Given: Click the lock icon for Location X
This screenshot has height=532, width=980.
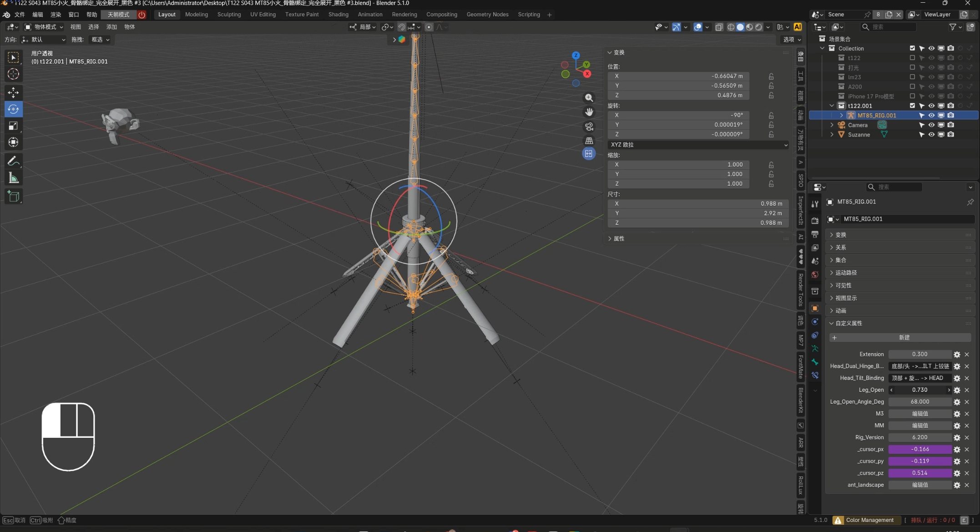Looking at the screenshot, I should coord(771,76).
